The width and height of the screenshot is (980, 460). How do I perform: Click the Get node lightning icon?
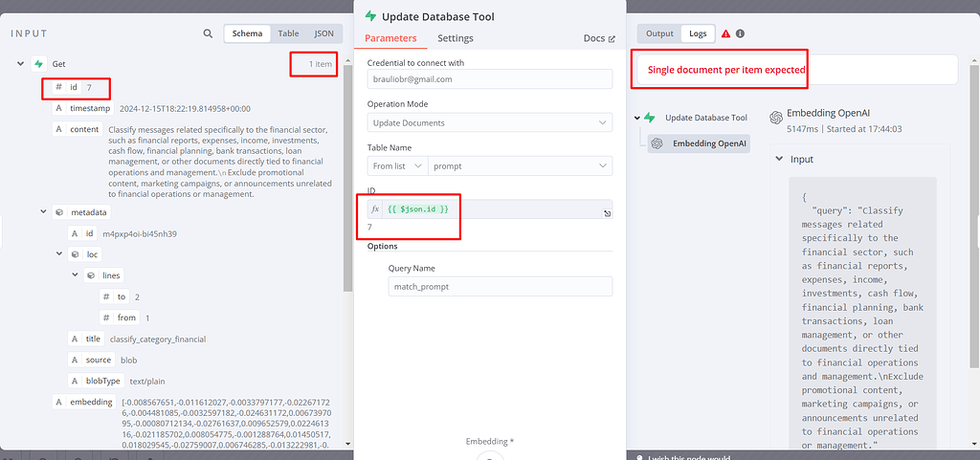pyautogui.click(x=39, y=64)
